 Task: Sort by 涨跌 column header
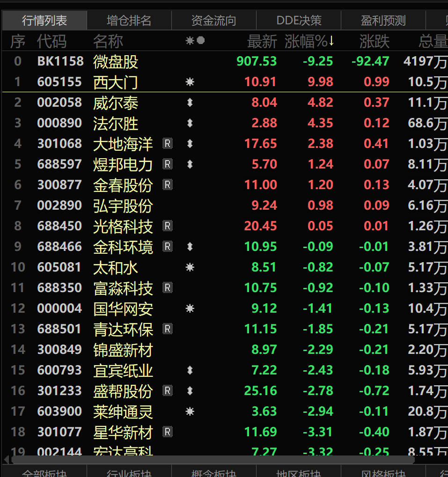(375, 41)
